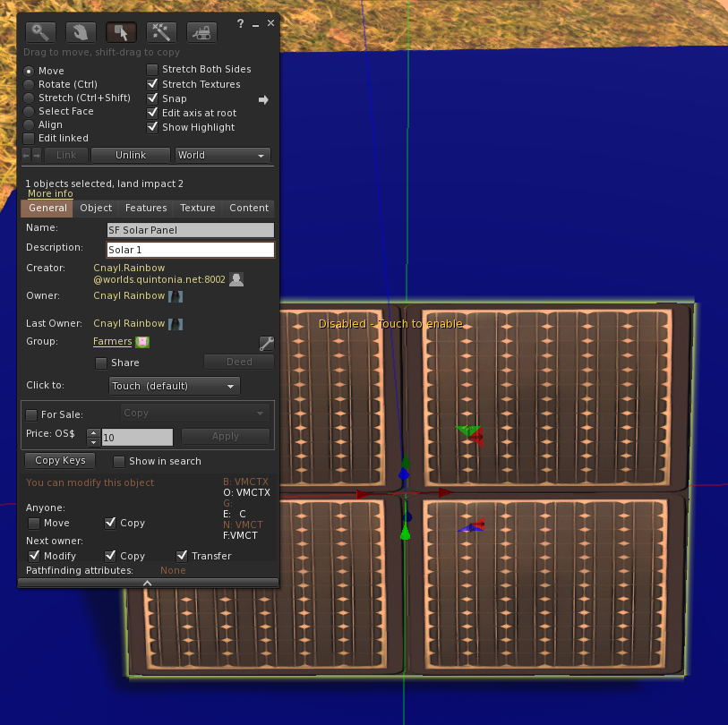The image size is (728, 725).
Task: Tick the For Sale checkbox
Action: [x=32, y=414]
